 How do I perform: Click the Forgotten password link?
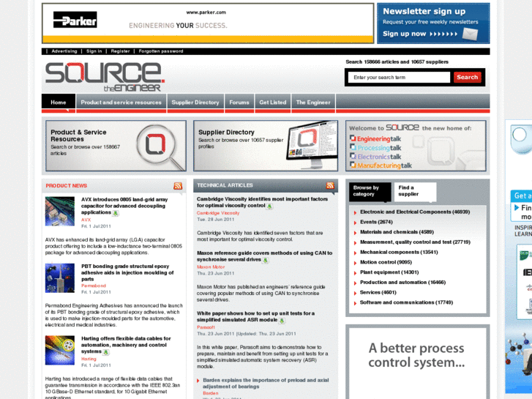(x=161, y=51)
